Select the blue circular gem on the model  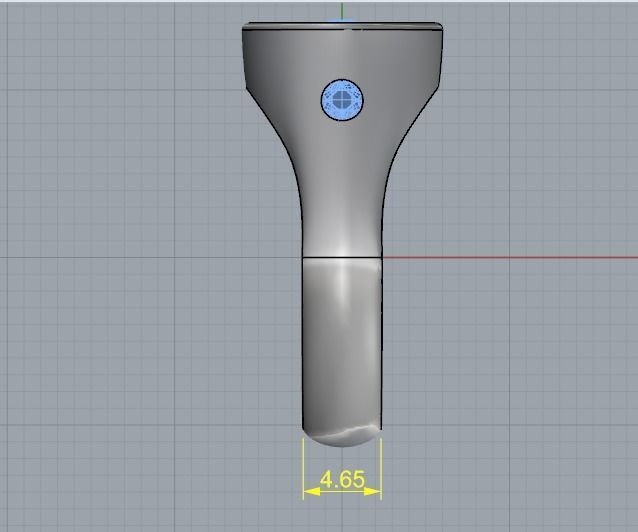pos(342,100)
